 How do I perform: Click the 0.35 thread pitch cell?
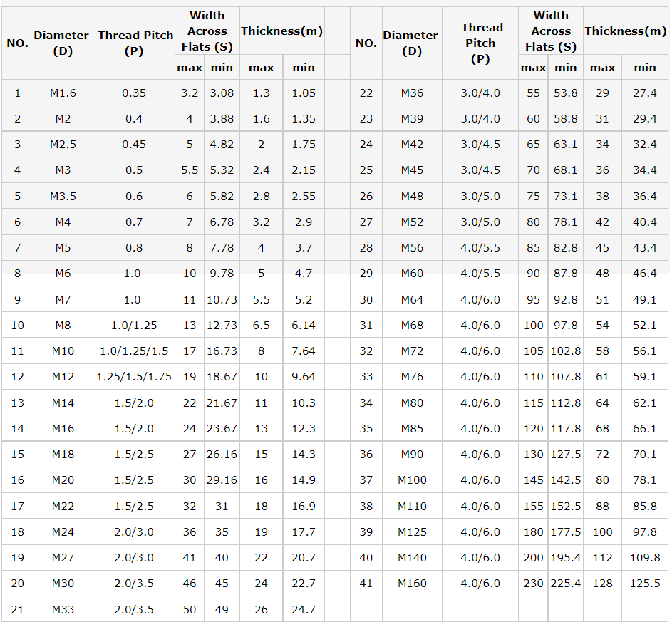[134, 93]
